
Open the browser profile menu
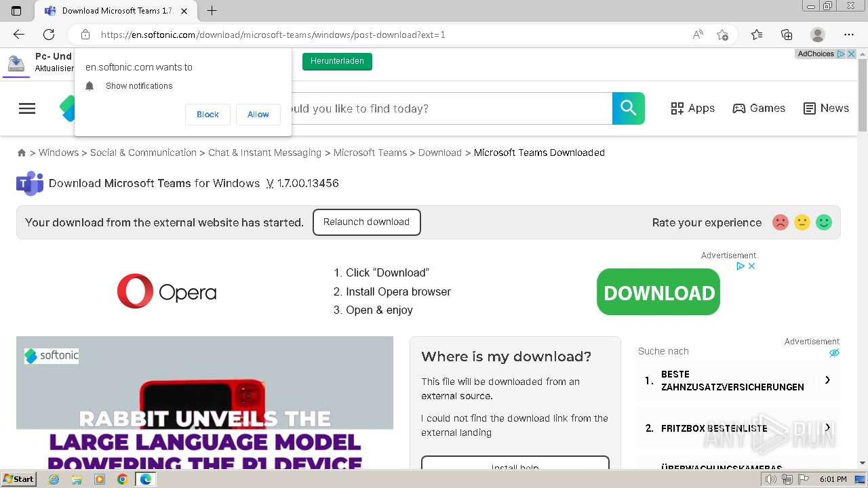[x=818, y=35]
